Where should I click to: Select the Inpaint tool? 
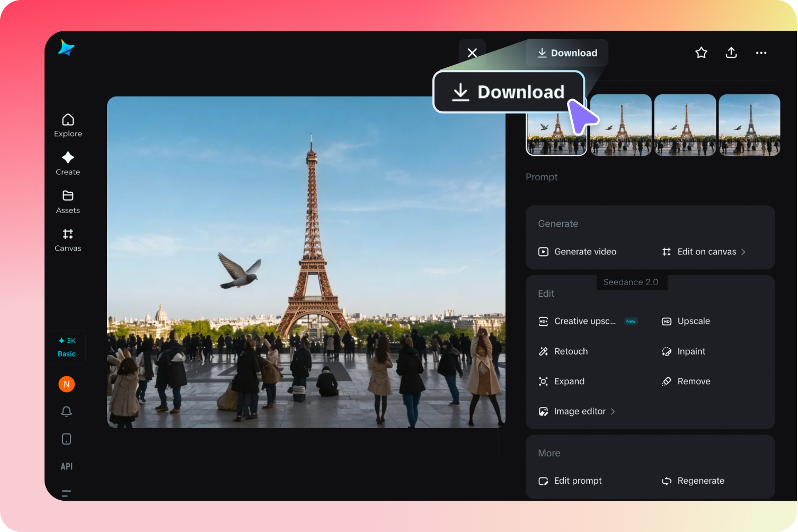point(684,351)
